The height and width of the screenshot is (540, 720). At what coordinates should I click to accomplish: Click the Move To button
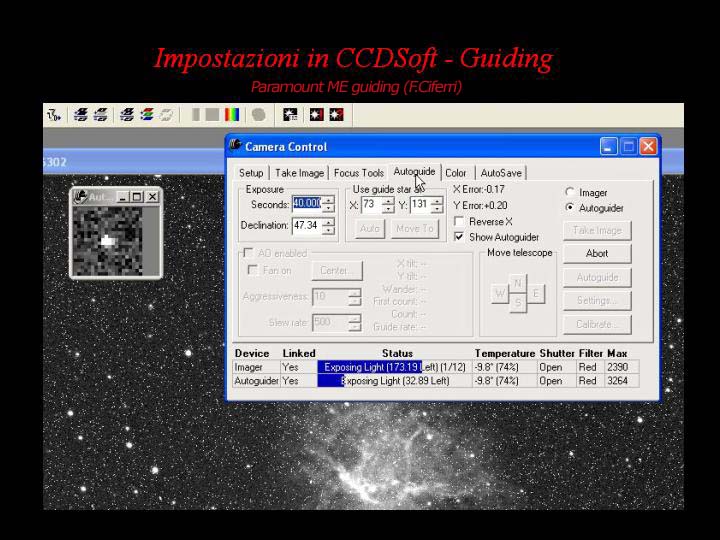click(415, 229)
